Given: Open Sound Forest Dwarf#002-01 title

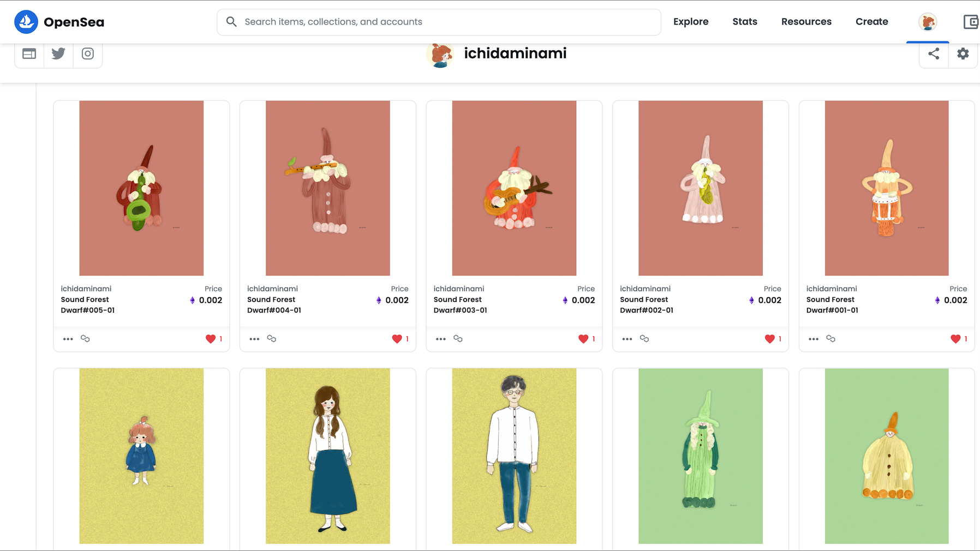Looking at the screenshot, I should coord(647,305).
